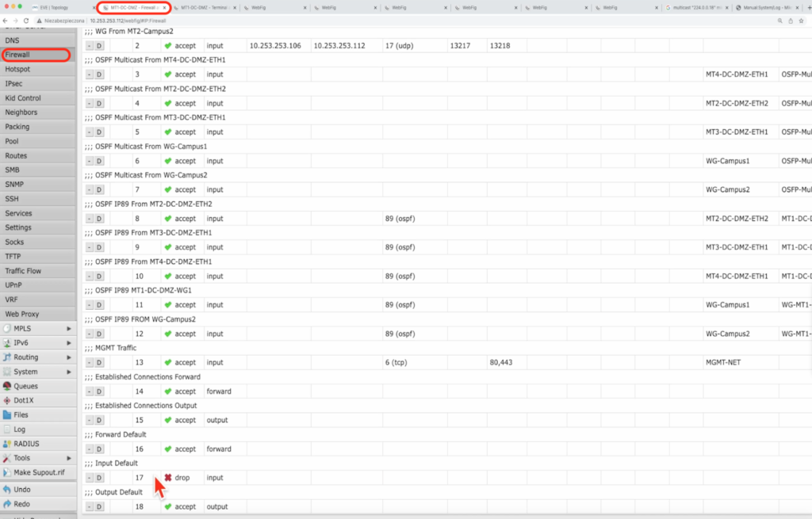Toggle disable (D) on rule 17
812x519 pixels.
pyautogui.click(x=99, y=478)
